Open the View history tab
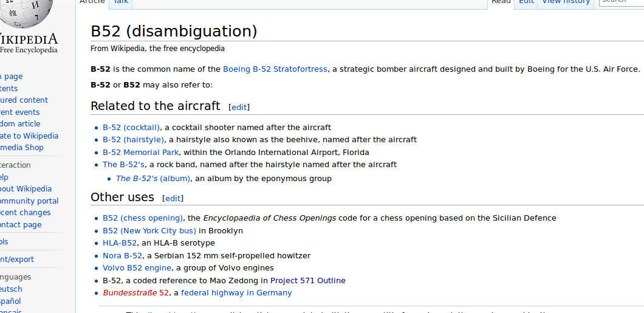This screenshot has height=313, width=644. (566, 2)
